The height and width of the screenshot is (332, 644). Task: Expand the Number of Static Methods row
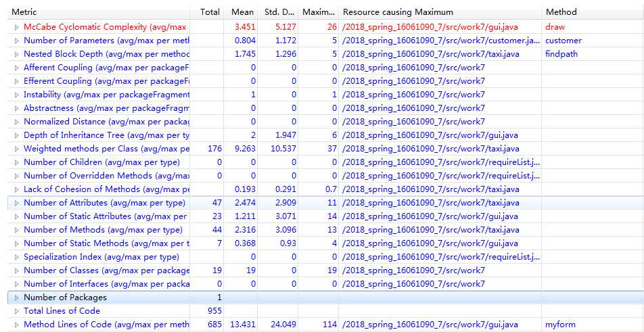tap(16, 244)
